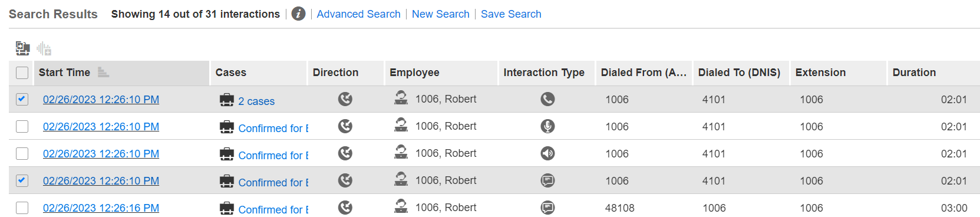Click employee headset icon in the 03:00 duration row

[401, 206]
